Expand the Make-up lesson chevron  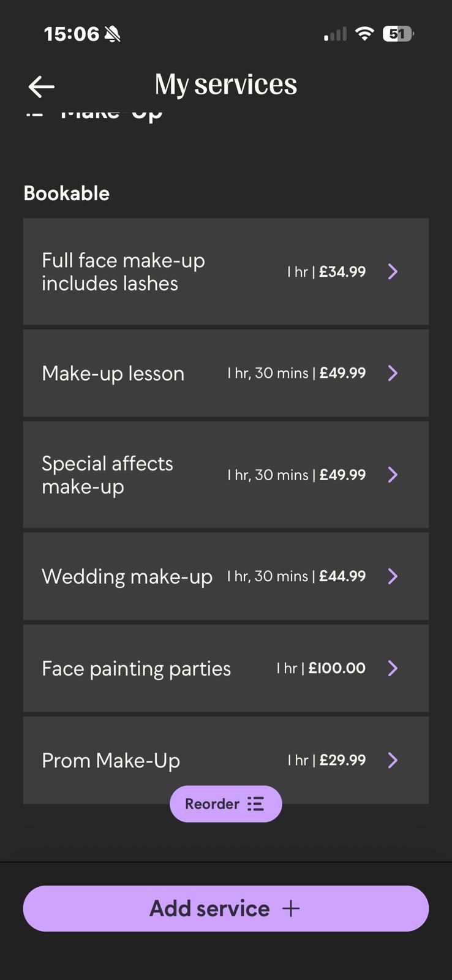393,373
